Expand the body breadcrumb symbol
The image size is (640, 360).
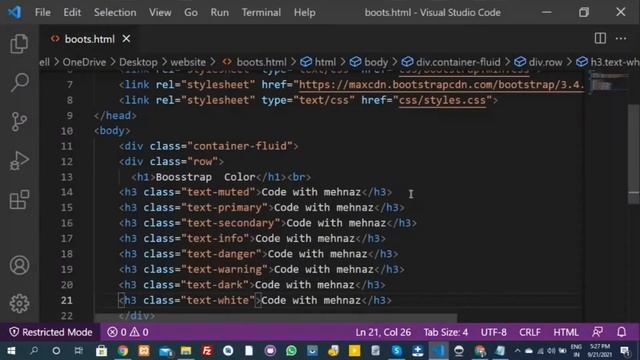tap(369, 62)
